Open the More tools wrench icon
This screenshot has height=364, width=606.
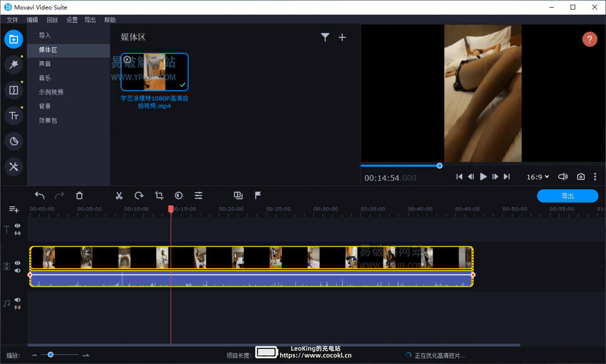pyautogui.click(x=14, y=167)
